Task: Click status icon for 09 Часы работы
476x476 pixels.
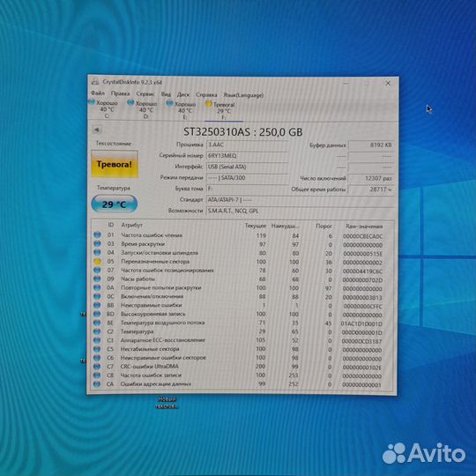Action: pyautogui.click(x=97, y=279)
